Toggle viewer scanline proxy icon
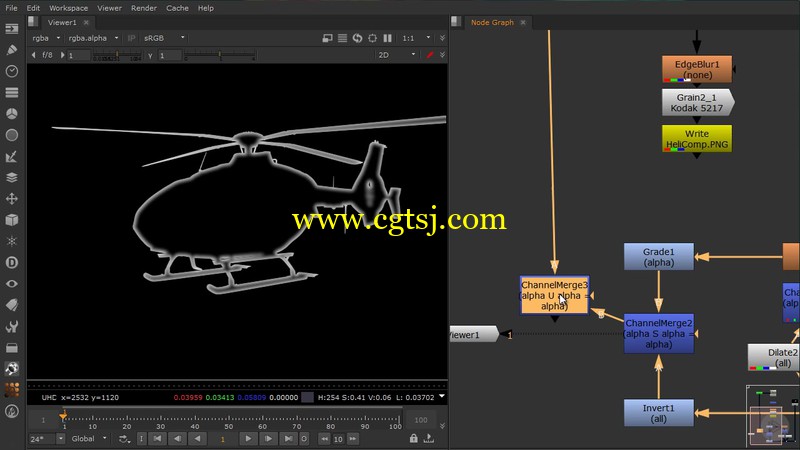This screenshot has height=450, width=800. point(342,38)
